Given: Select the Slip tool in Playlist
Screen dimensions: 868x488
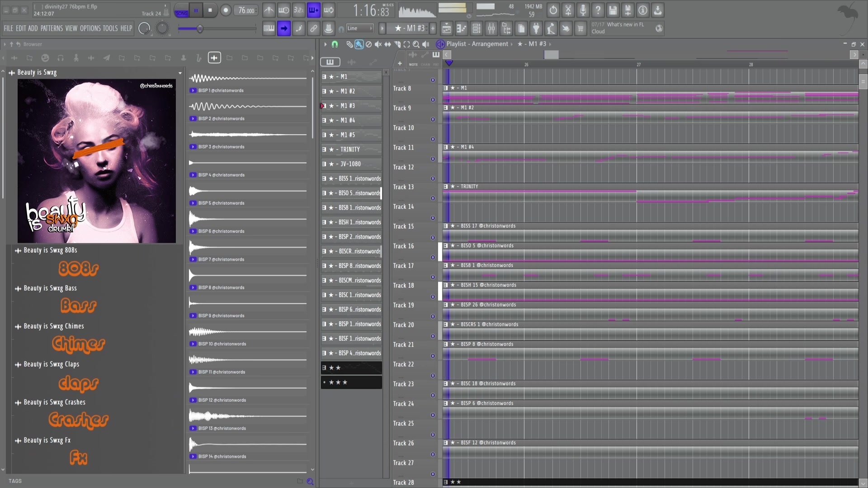Looking at the screenshot, I should click(387, 44).
